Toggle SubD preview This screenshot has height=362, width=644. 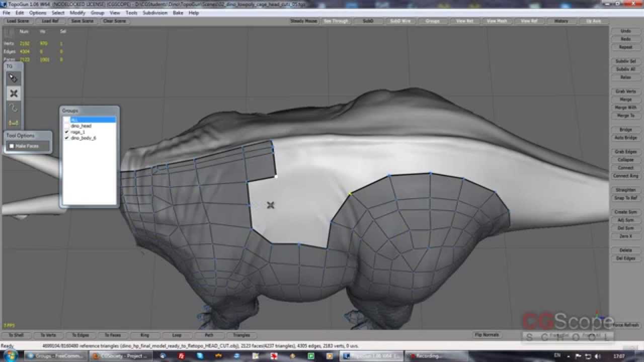pos(368,21)
